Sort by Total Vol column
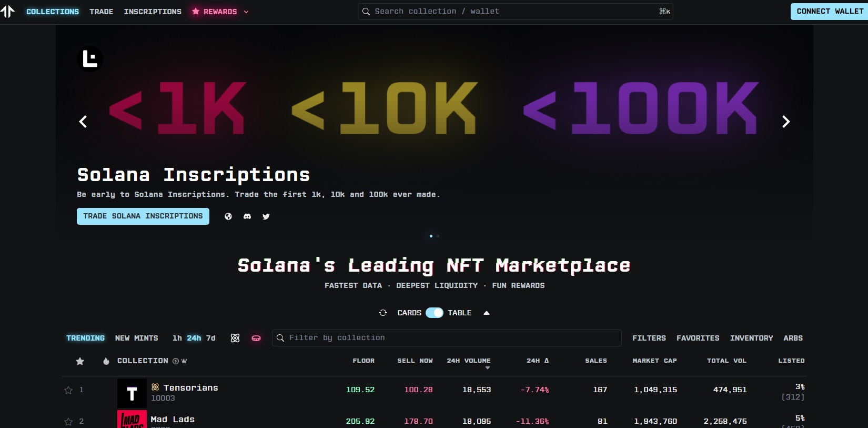This screenshot has height=428, width=868. (726, 361)
